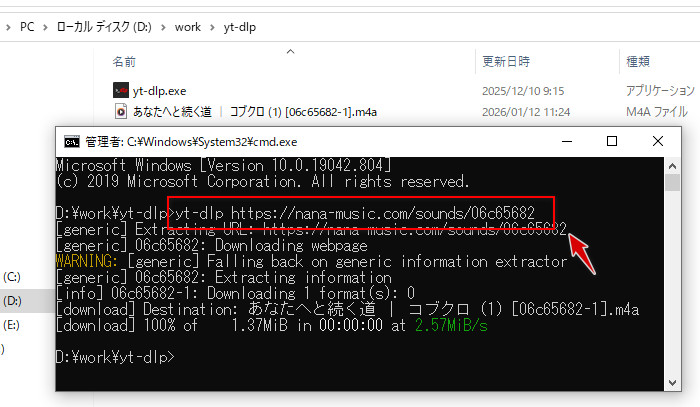Select the (C:) drive in navigation pane
This screenshot has height=407, width=700.
coord(12,277)
